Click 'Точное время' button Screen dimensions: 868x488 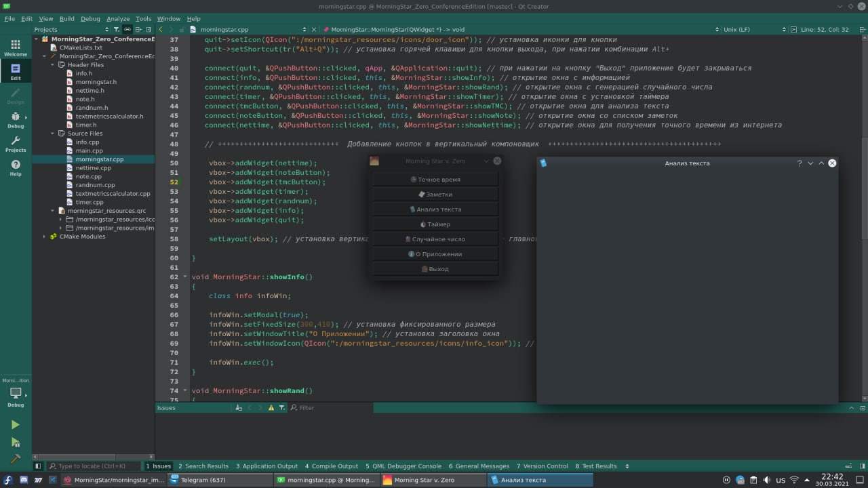[435, 180]
